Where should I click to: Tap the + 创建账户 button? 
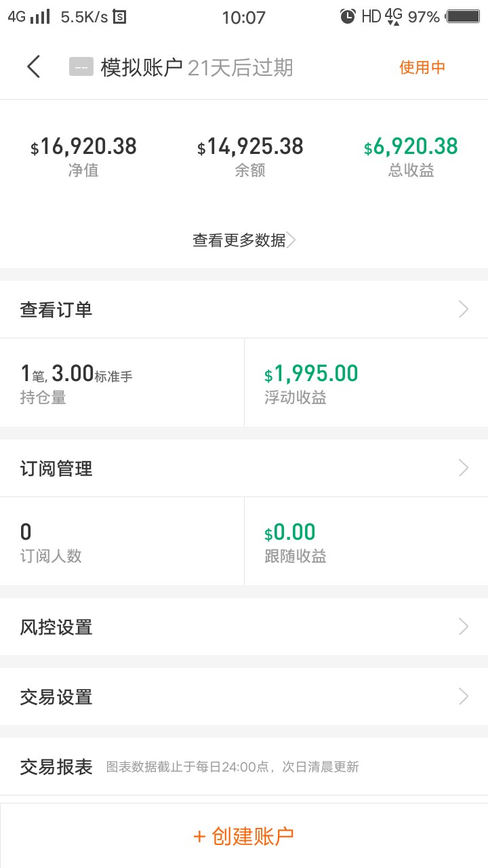coord(244,836)
